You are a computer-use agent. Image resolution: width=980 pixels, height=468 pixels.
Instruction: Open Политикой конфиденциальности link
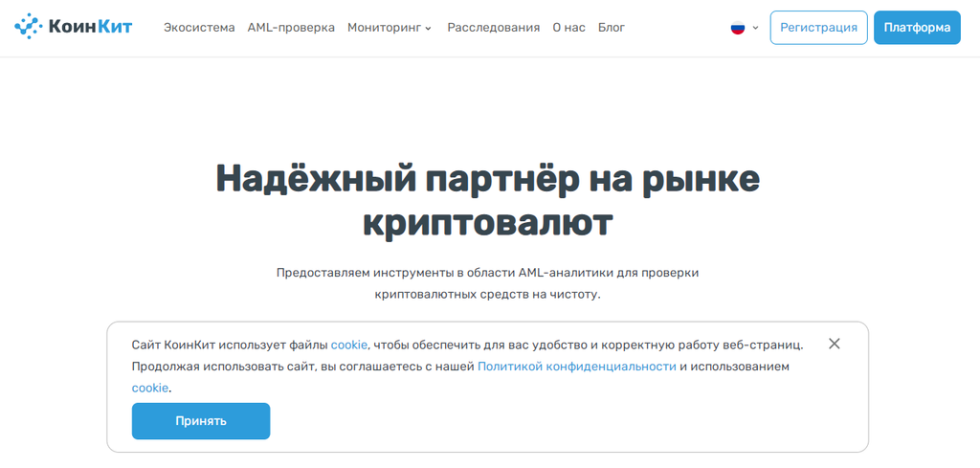[x=577, y=367]
